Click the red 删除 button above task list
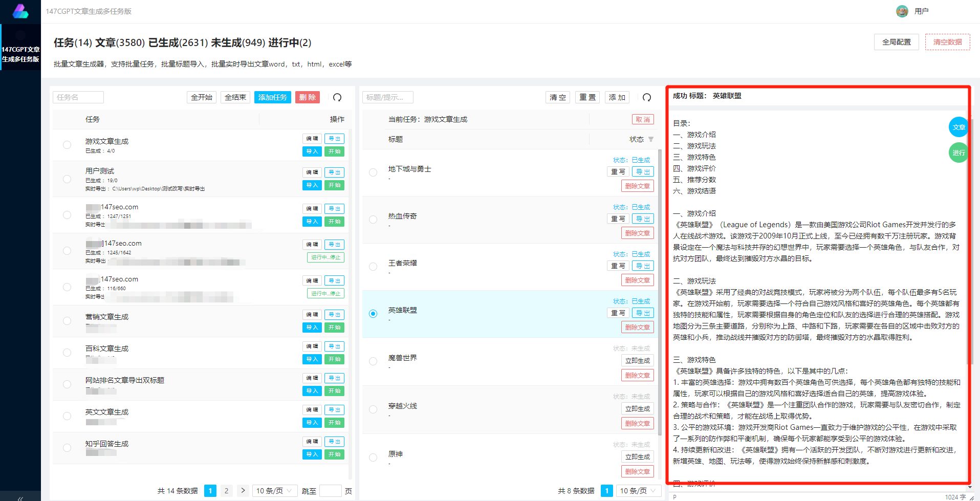 tap(308, 97)
